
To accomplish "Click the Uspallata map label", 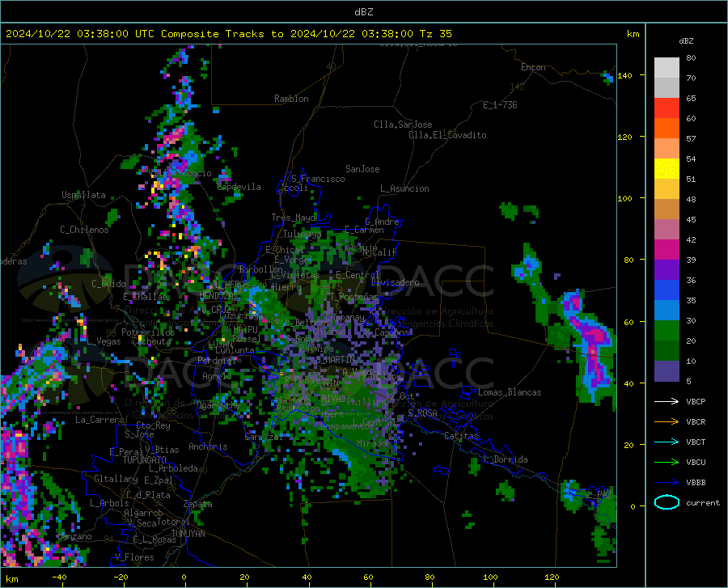I will (83, 195).
